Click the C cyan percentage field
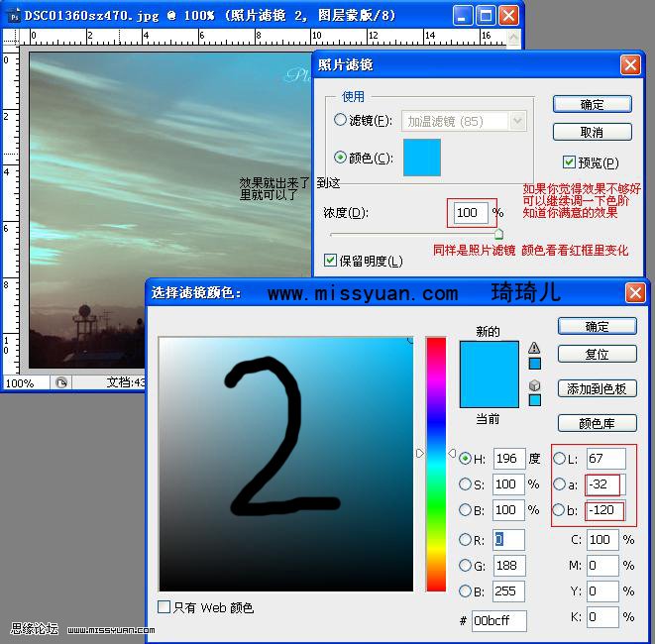This screenshot has height=644, width=655. point(602,540)
